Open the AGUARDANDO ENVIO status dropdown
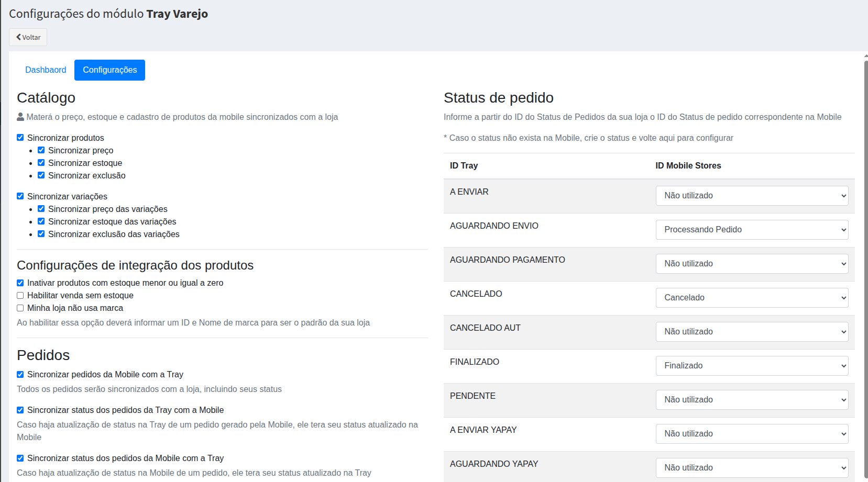868x482 pixels. coord(752,230)
